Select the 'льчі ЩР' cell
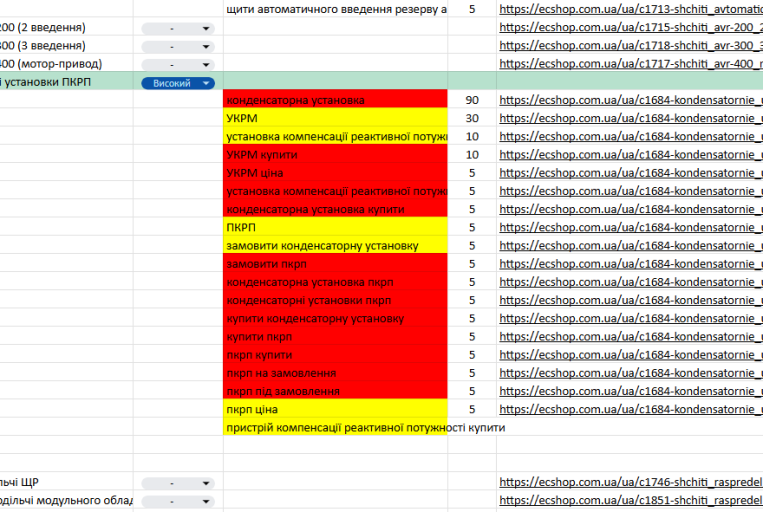This screenshot has height=512, width=763. [x=66, y=482]
